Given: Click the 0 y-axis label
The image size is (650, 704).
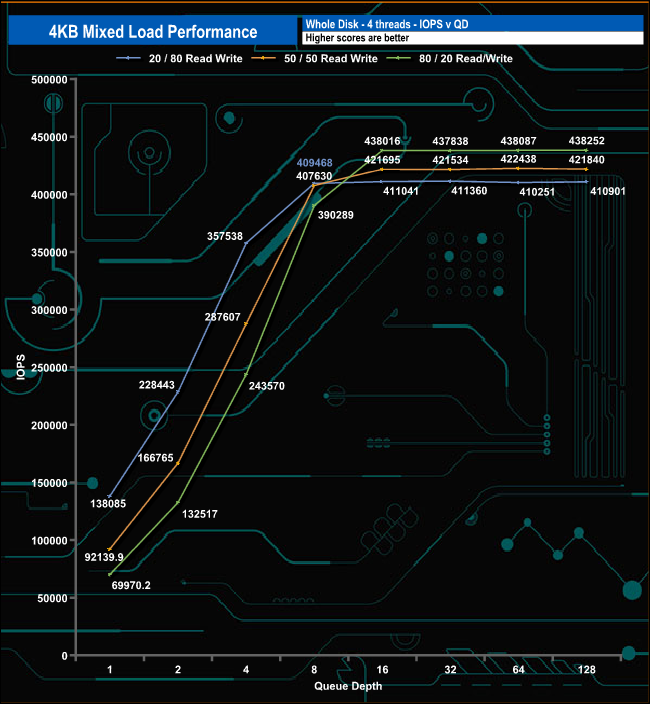Looking at the screenshot, I should 64,656.
